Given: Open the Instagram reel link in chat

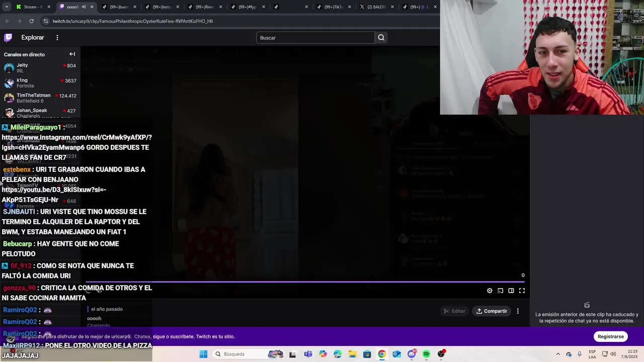Looking at the screenshot, I should click(x=76, y=142).
